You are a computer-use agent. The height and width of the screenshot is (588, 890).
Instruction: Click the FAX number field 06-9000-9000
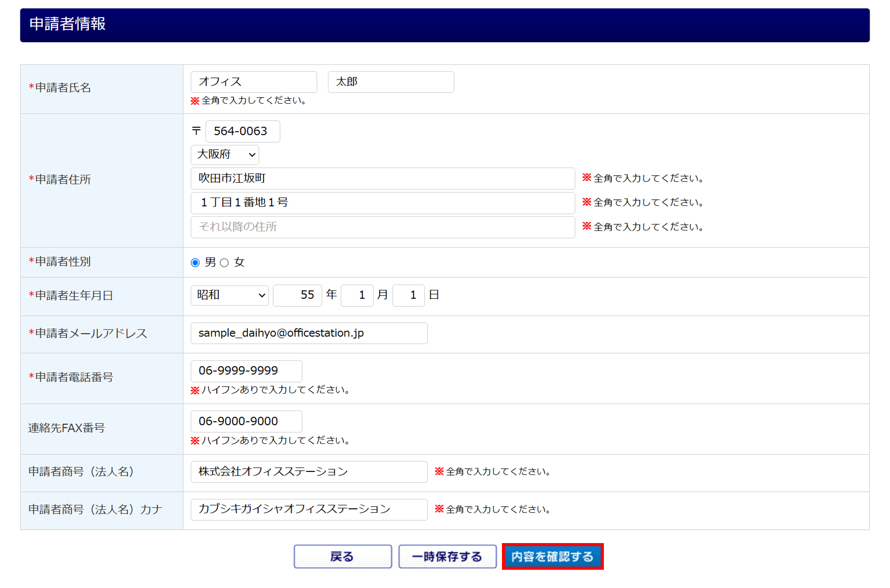(246, 421)
